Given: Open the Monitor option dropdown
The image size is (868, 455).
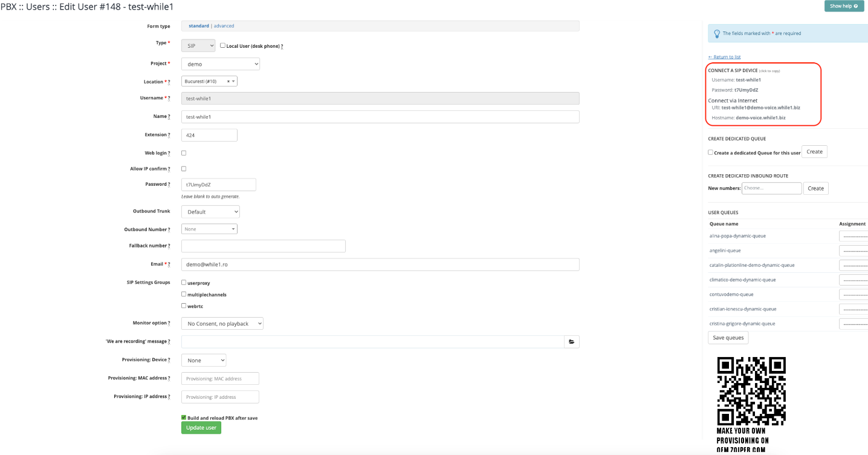Looking at the screenshot, I should click(222, 324).
